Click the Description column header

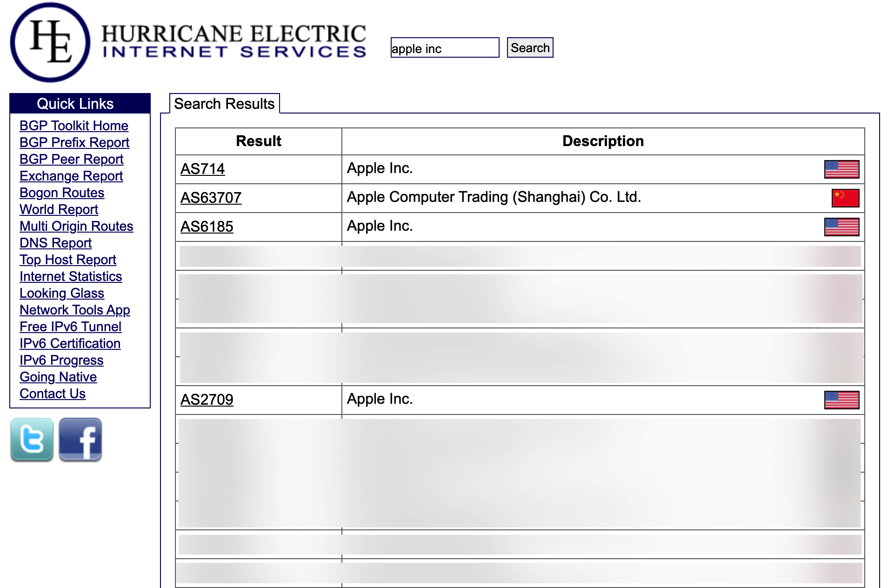[603, 141]
